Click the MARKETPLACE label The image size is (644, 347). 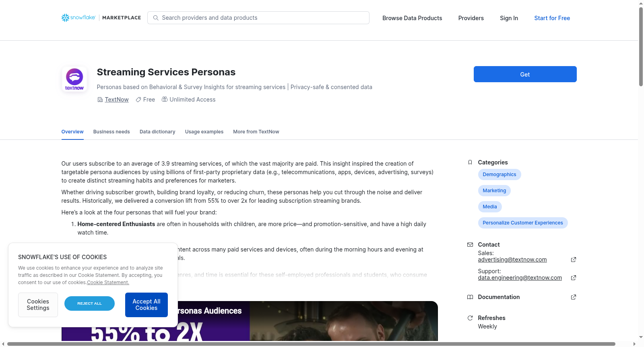pos(122,18)
